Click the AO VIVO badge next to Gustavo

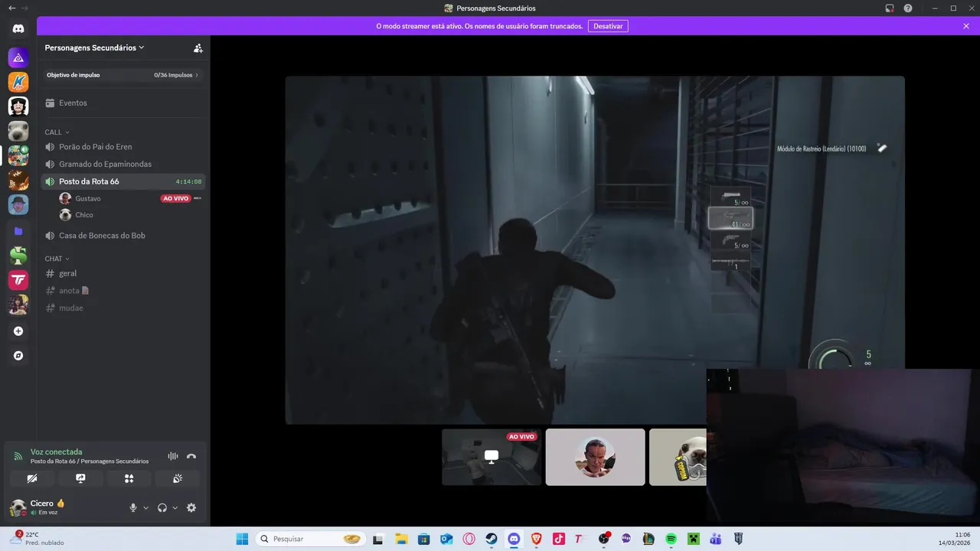click(175, 198)
